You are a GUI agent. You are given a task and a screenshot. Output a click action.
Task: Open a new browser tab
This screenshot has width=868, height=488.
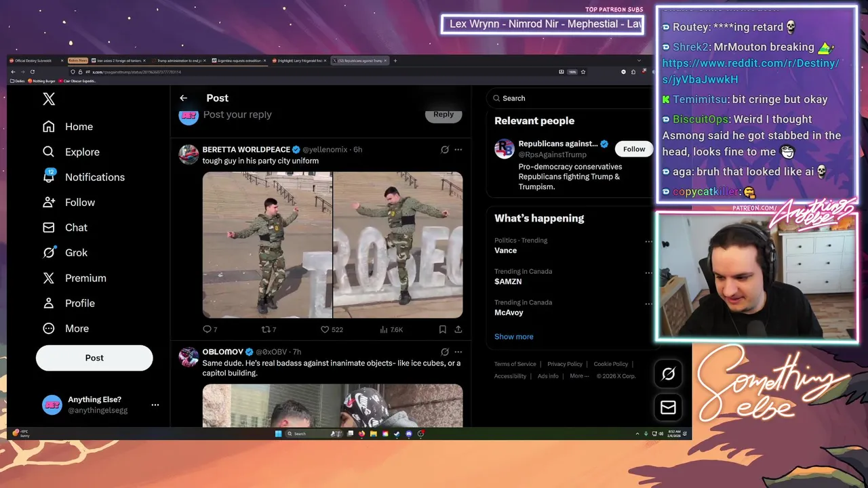point(395,60)
